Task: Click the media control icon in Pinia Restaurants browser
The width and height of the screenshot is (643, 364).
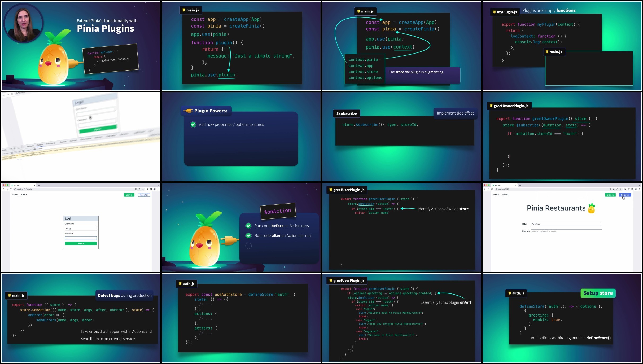Action: point(629,189)
